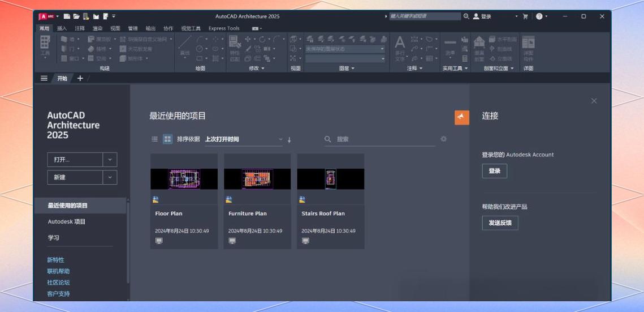Viewport: 644px width, 312px height.
Task: Click the layer properties icon in 图层 panel
Action: [310, 39]
